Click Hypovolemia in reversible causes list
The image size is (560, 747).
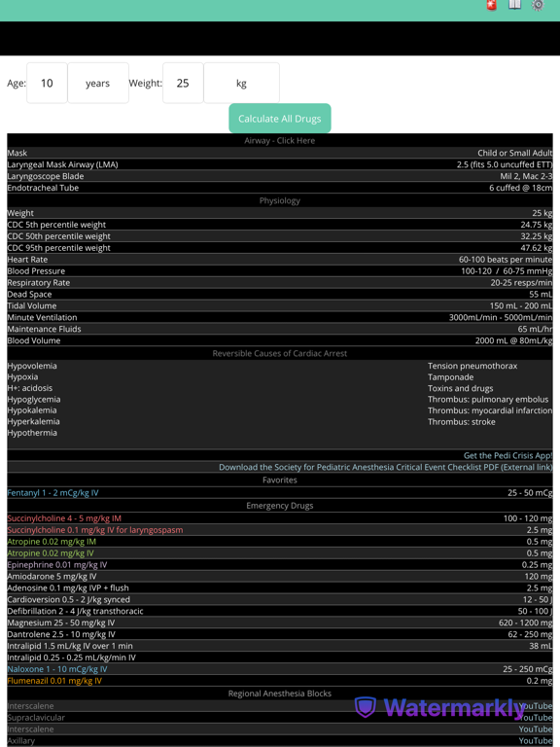click(x=32, y=366)
